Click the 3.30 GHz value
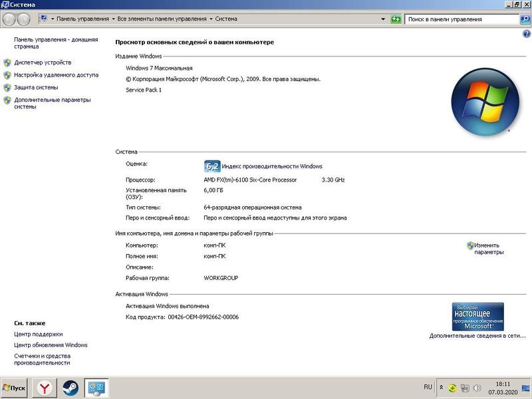 click(x=333, y=180)
